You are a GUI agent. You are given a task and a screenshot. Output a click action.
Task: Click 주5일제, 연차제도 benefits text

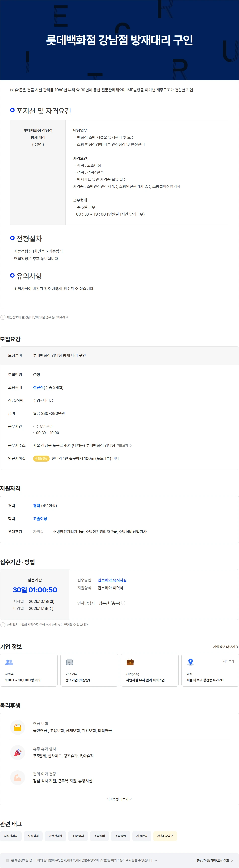pos(63,756)
